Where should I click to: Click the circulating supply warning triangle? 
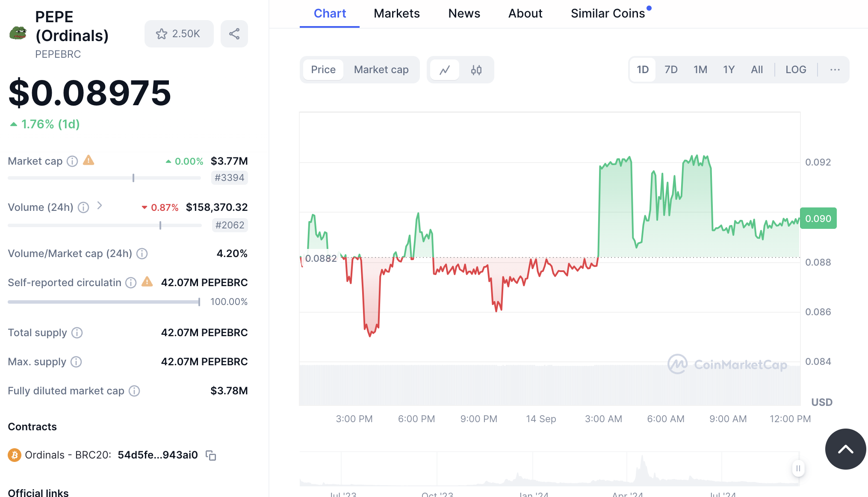pyautogui.click(x=147, y=282)
